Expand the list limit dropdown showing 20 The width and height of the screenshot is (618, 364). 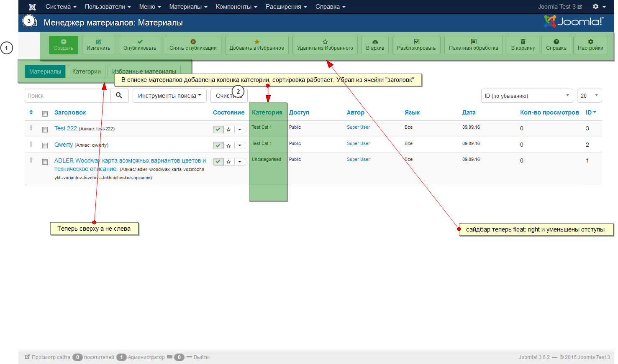tap(589, 96)
